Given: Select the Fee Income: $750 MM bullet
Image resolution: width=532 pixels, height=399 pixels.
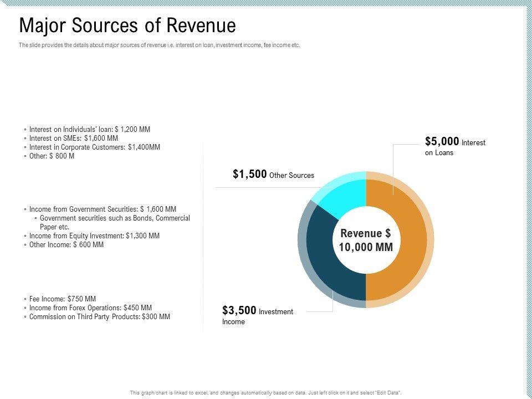Looking at the screenshot, I should (62, 299).
